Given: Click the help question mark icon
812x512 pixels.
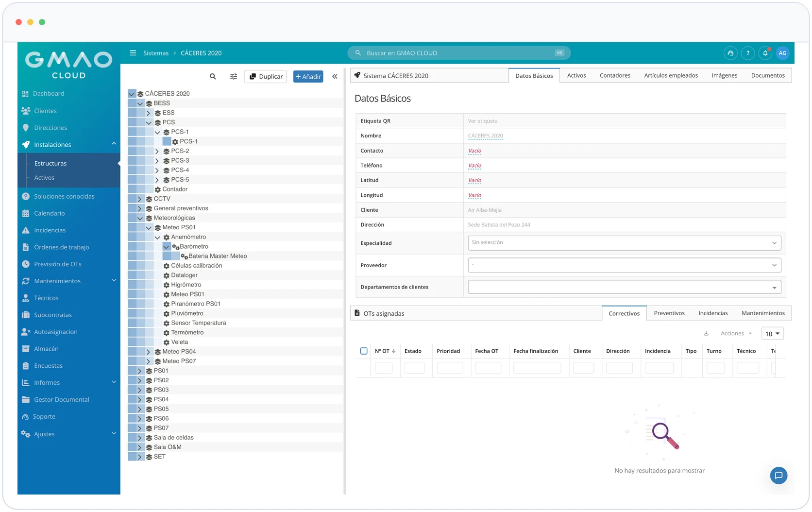Looking at the screenshot, I should 748,53.
